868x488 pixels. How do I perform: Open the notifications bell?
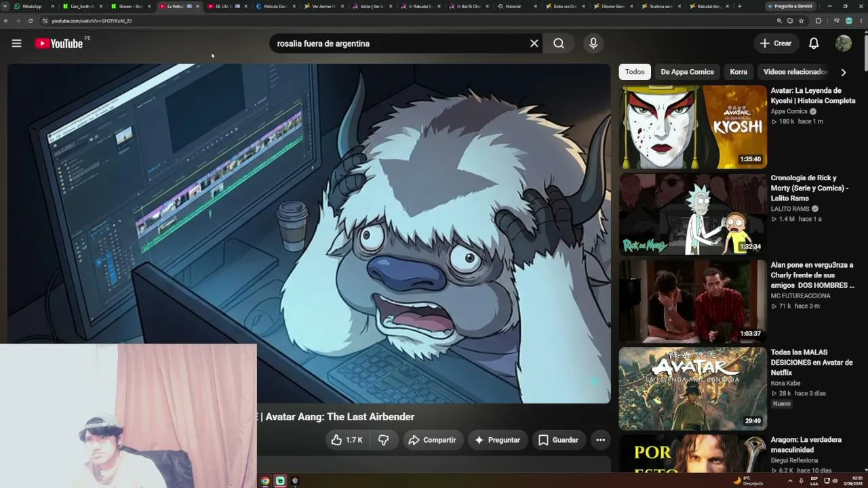point(814,43)
